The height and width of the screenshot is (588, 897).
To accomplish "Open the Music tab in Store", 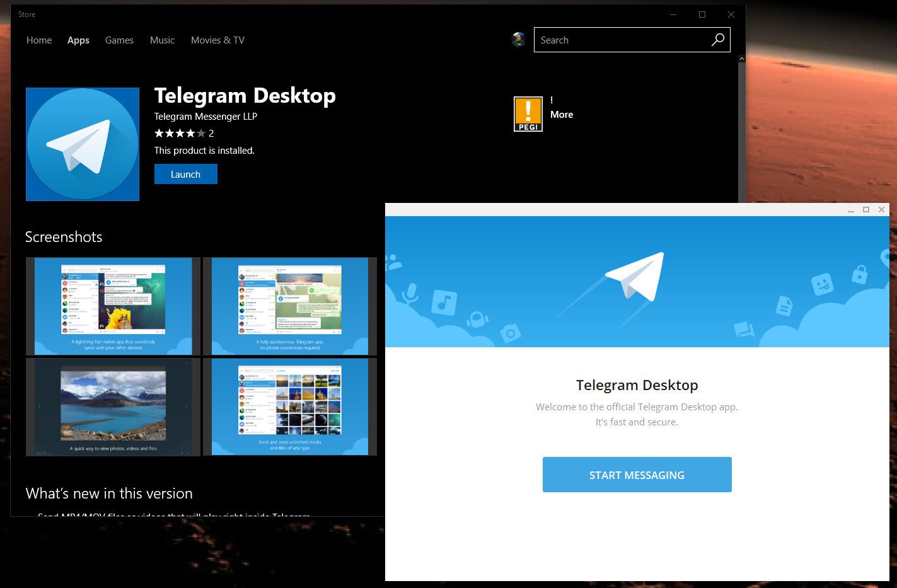I will [162, 40].
